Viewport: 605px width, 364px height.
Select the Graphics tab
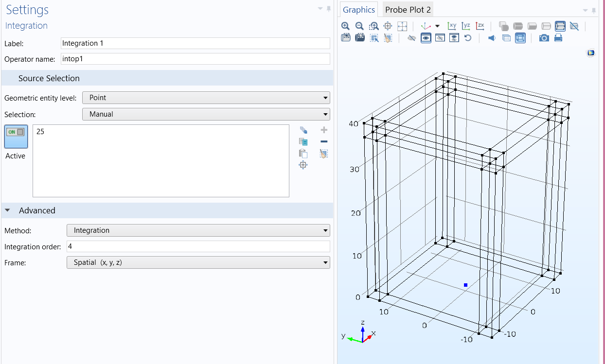pyautogui.click(x=359, y=10)
